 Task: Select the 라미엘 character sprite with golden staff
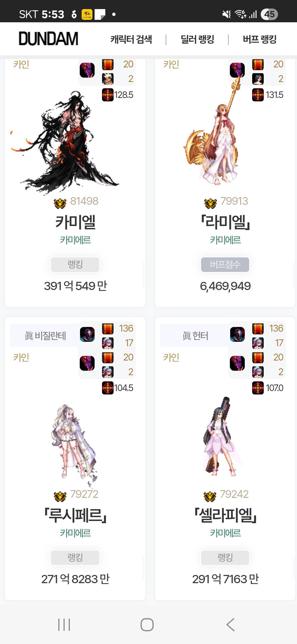217,129
